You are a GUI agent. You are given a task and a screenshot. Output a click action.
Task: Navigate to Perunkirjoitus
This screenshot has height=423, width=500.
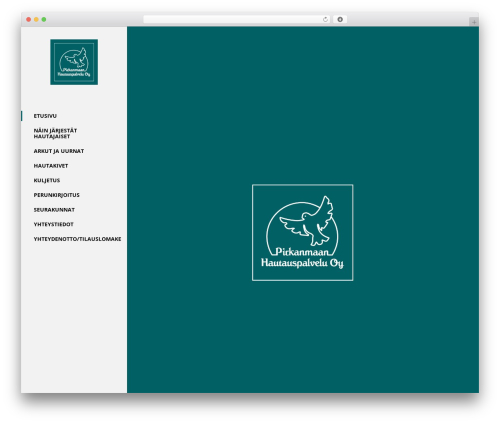(x=56, y=195)
